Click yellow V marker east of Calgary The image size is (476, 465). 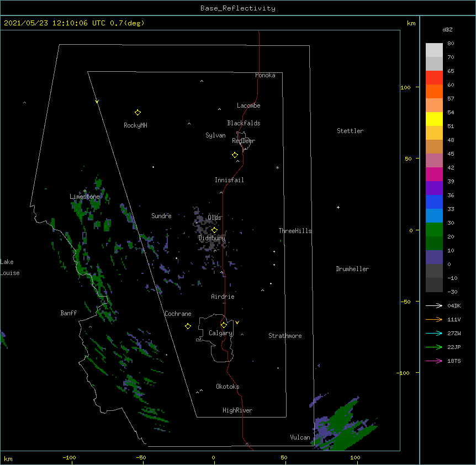tap(237, 323)
